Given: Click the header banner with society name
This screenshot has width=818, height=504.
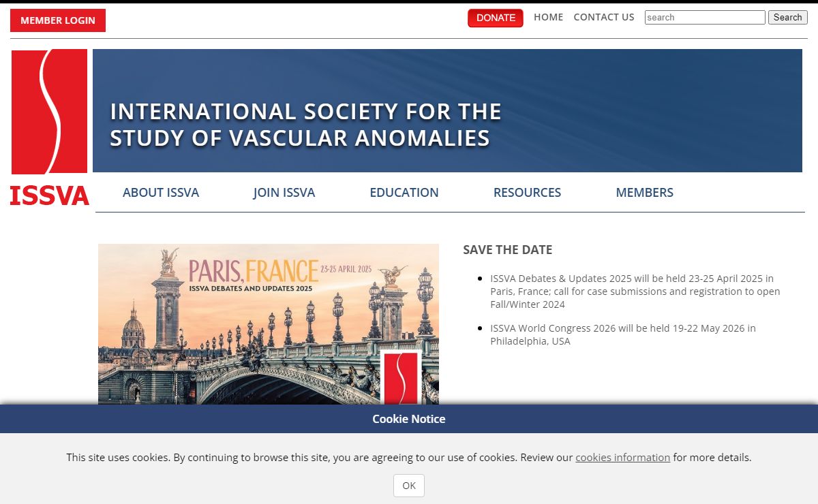Looking at the screenshot, I should tap(447, 110).
